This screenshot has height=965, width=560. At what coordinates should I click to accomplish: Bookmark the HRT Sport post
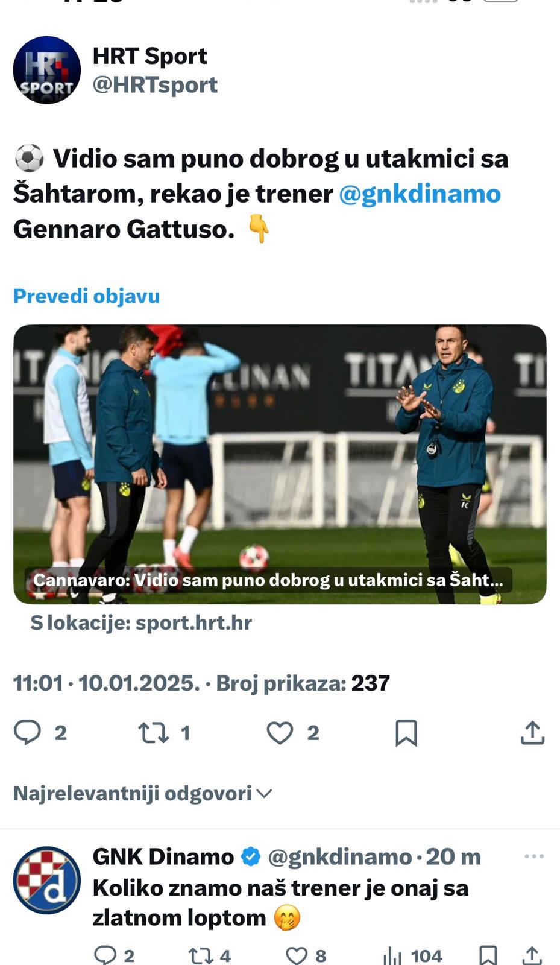(406, 733)
